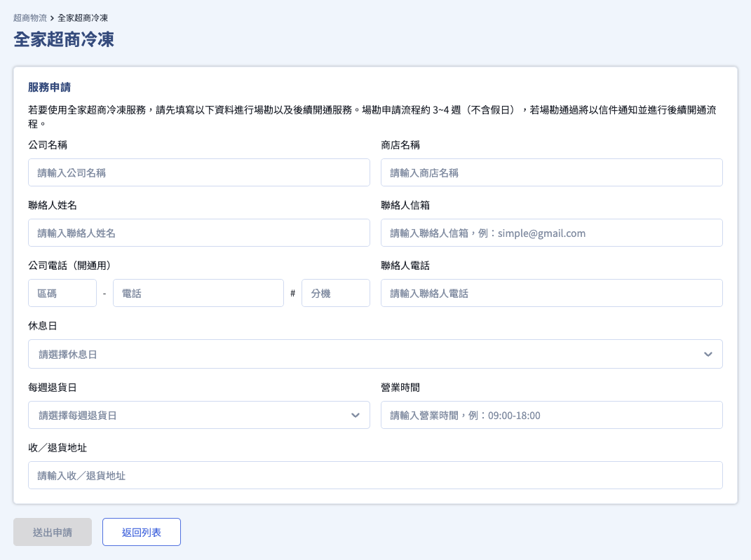Click the 每週退貨日 dropdown chevron arrow

pyautogui.click(x=356, y=415)
